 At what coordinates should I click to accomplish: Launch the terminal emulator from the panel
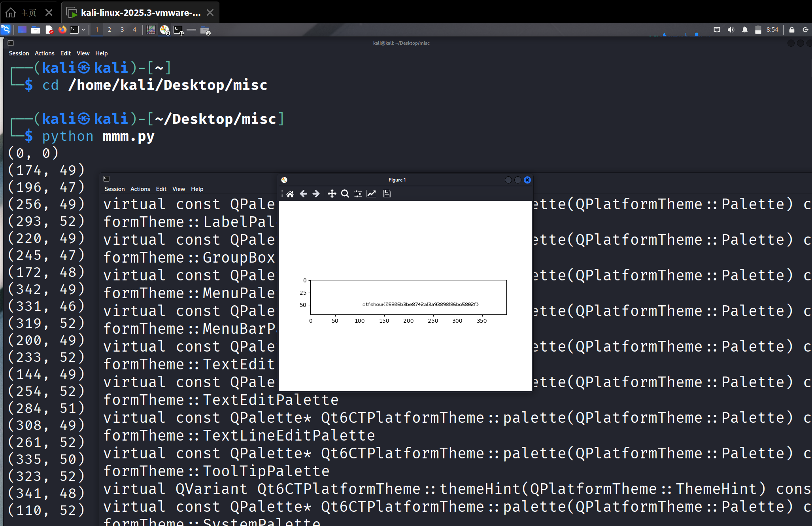74,30
